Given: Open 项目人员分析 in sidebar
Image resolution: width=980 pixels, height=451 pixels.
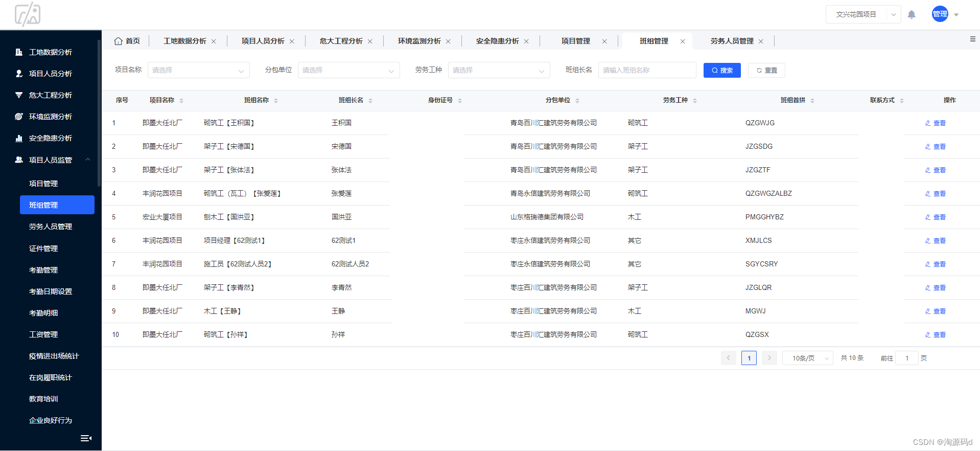Looking at the screenshot, I should [x=51, y=74].
